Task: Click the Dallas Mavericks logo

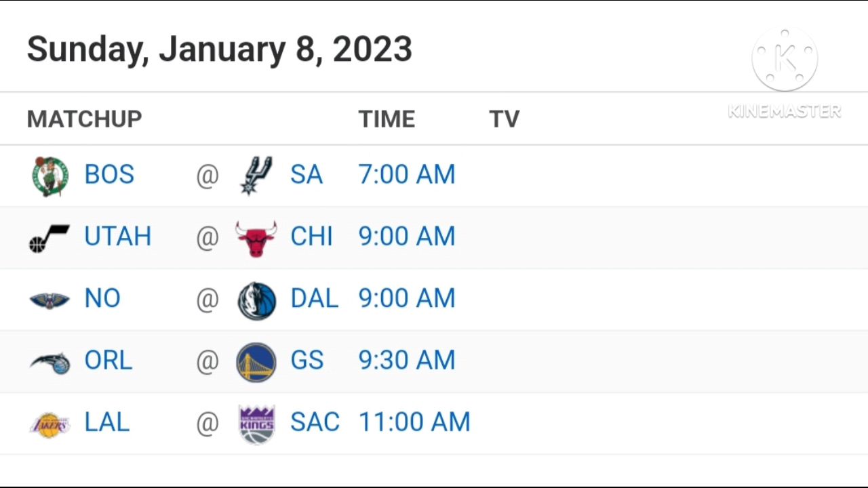Action: click(x=256, y=300)
